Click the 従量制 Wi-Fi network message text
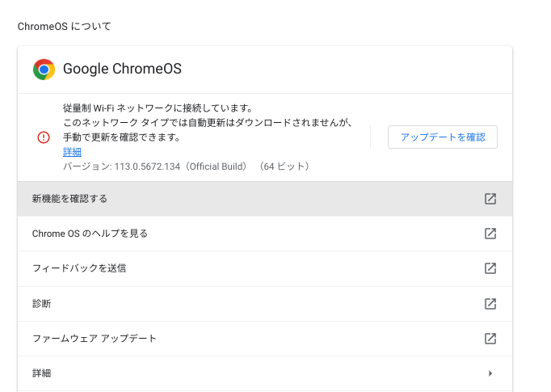Image resolution: width=551 pixels, height=392 pixels. 158,107
